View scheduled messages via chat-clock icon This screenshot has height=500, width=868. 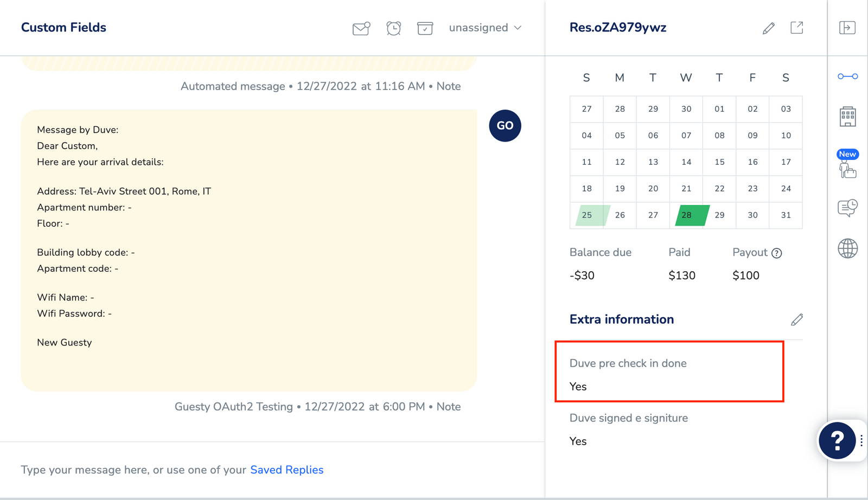click(x=847, y=207)
